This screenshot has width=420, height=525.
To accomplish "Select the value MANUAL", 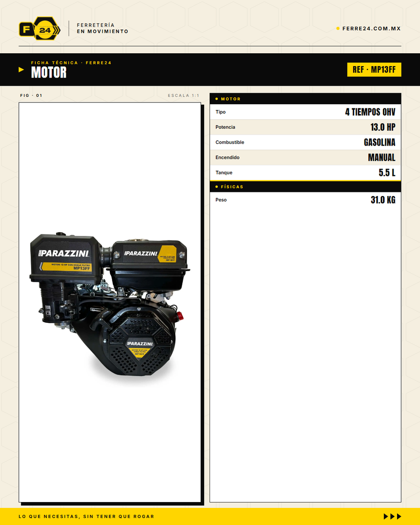I will click(x=381, y=157).
